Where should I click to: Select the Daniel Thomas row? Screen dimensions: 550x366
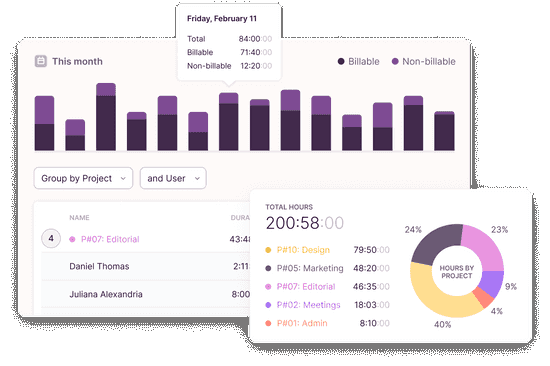click(x=146, y=266)
